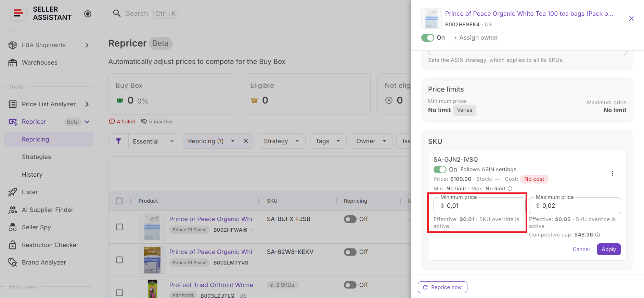Click the SKU Maximum price input
Screen dimensions: 644x298
click(575, 206)
